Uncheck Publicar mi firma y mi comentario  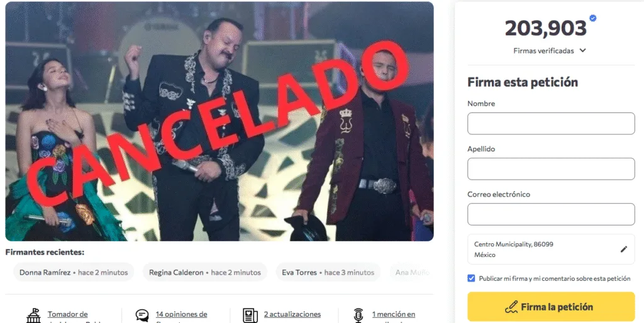[x=471, y=278]
